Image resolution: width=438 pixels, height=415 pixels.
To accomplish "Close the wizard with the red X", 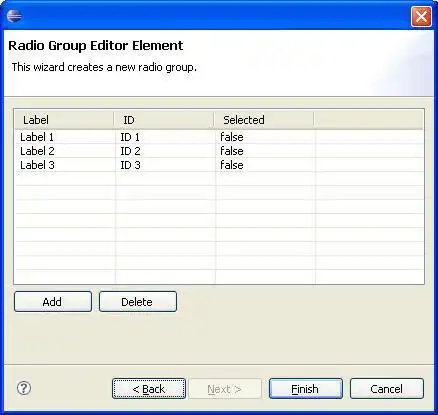I will click(x=421, y=16).
